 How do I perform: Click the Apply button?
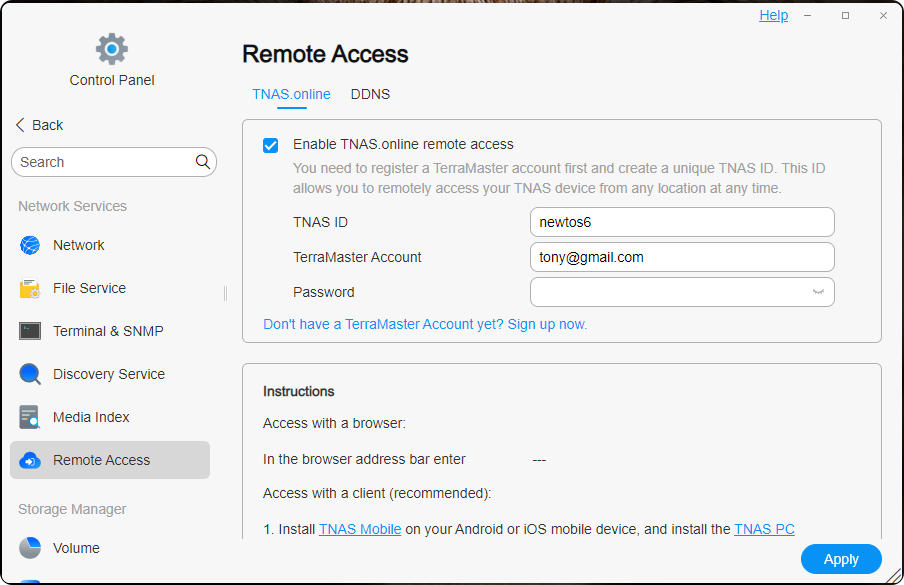point(840,559)
